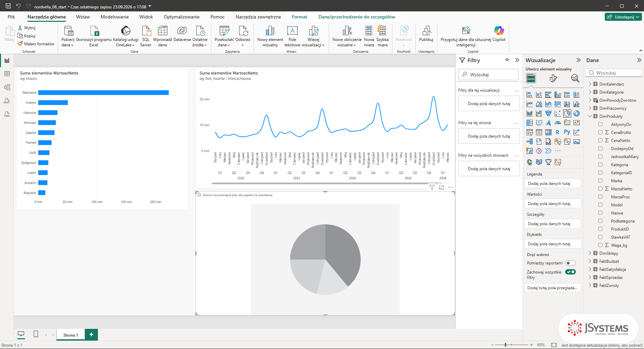Select R script visual icon
This screenshot has width=644, height=349.
click(x=557, y=132)
